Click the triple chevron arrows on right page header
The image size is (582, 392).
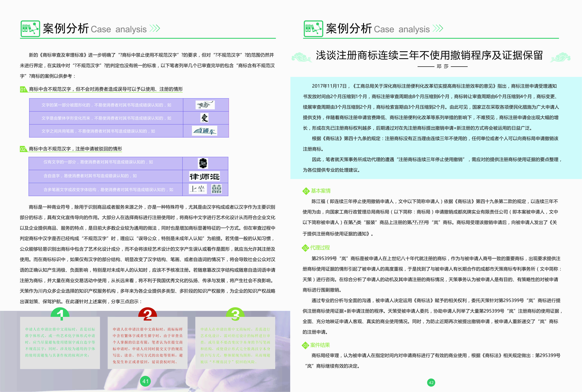coord(438,28)
